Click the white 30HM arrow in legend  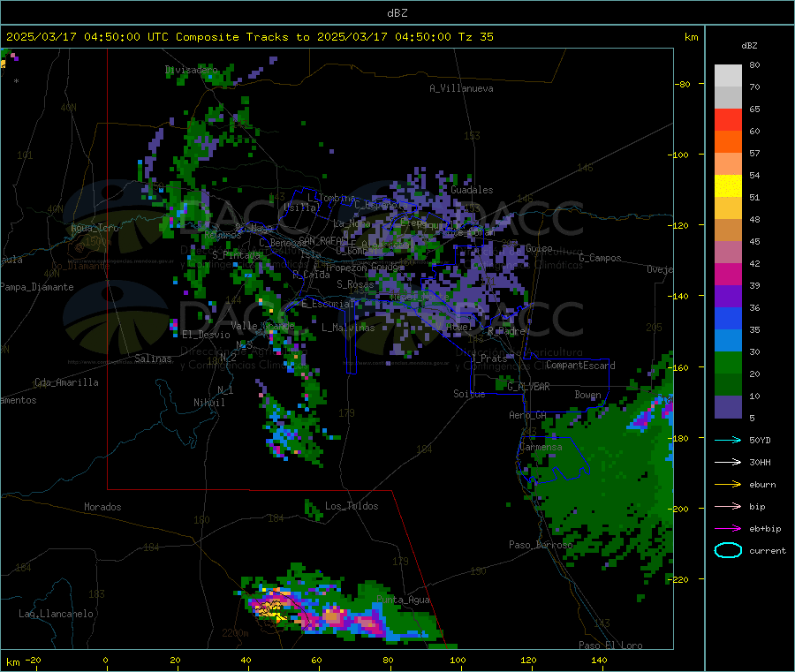click(x=728, y=462)
